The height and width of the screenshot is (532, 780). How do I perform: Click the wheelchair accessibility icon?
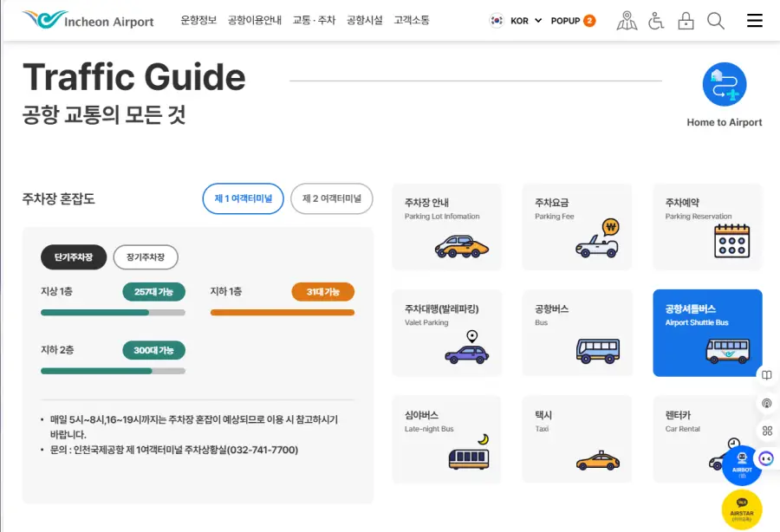pos(656,20)
